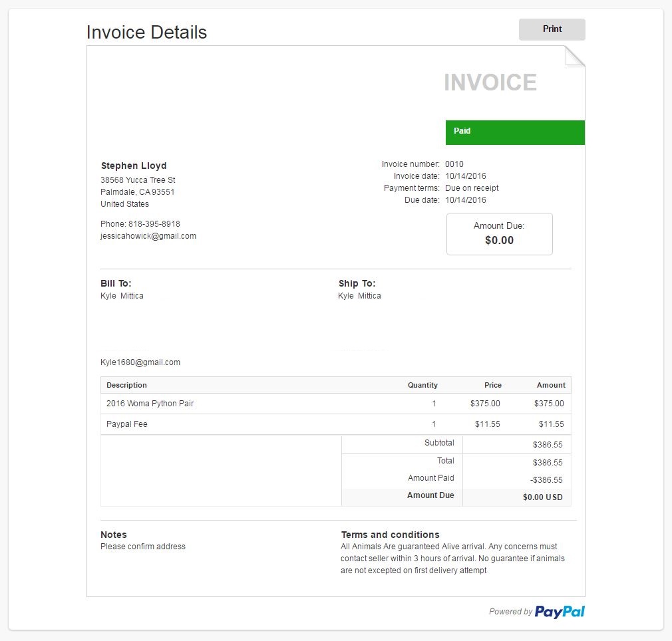Click the folded page corner icon
The image size is (672, 641).
[x=575, y=56]
